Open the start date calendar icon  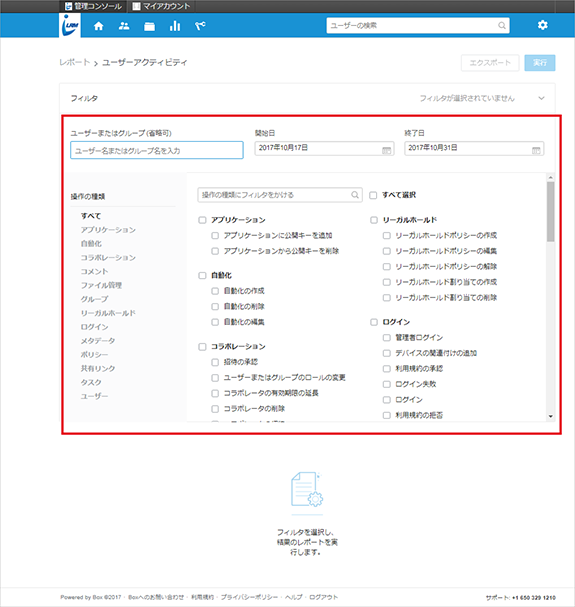coord(386,150)
